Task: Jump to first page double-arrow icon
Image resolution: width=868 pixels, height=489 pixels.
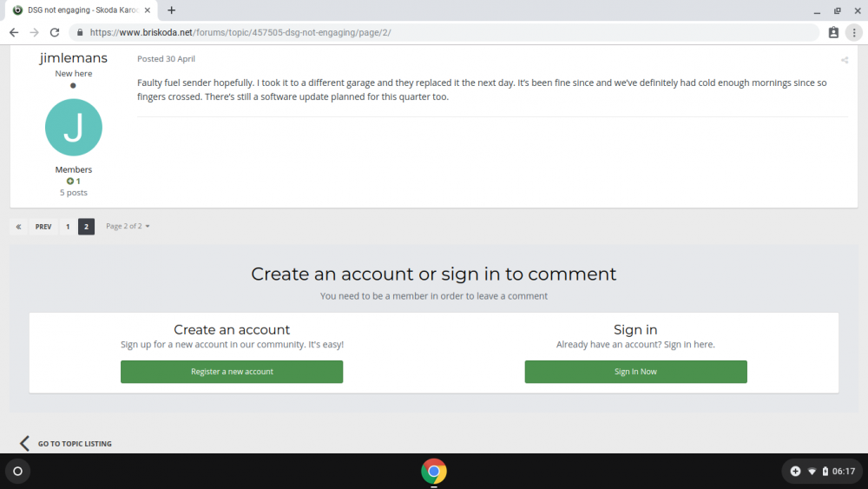Action: (x=18, y=227)
